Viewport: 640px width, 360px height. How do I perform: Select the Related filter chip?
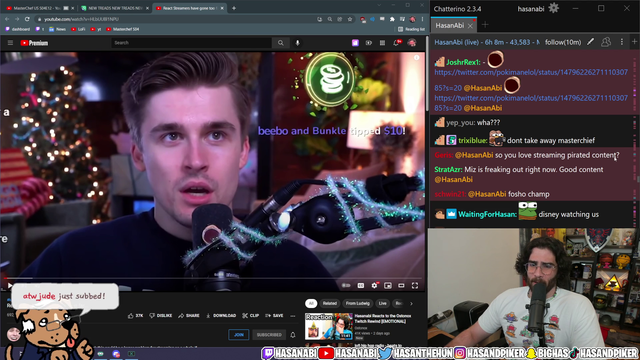point(330,303)
